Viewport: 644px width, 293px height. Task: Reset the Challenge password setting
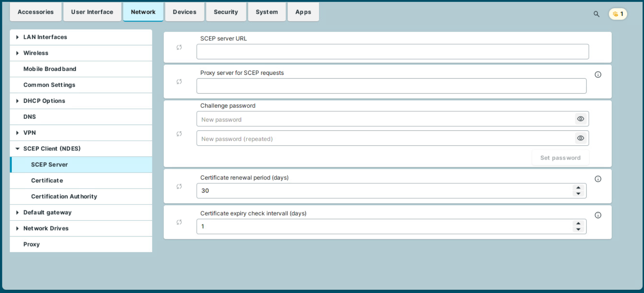click(179, 134)
